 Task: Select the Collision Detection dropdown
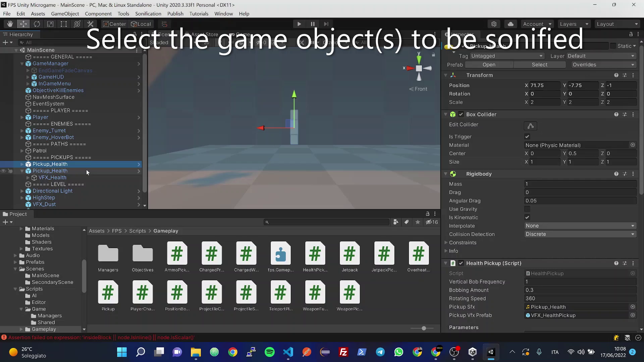click(x=579, y=234)
